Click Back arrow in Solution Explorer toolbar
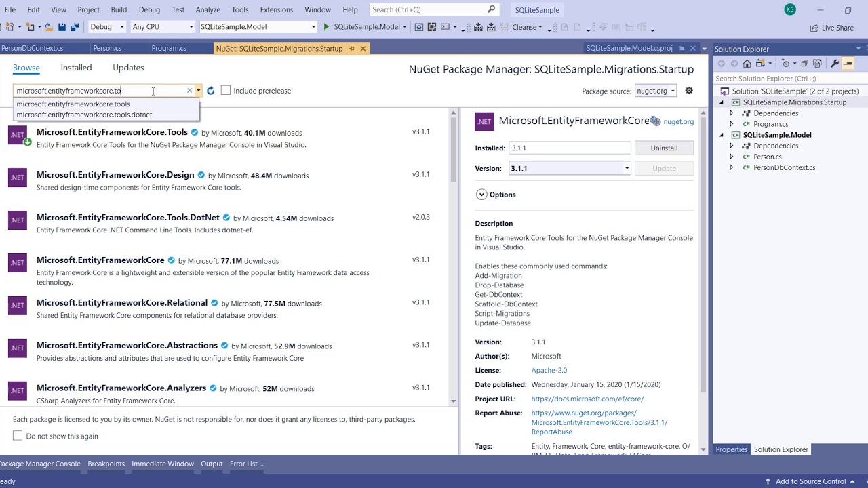 click(722, 64)
